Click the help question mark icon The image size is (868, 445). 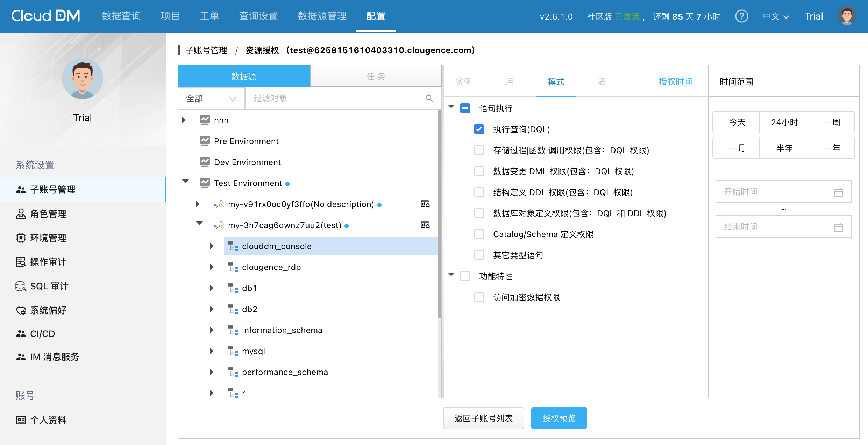coord(741,16)
